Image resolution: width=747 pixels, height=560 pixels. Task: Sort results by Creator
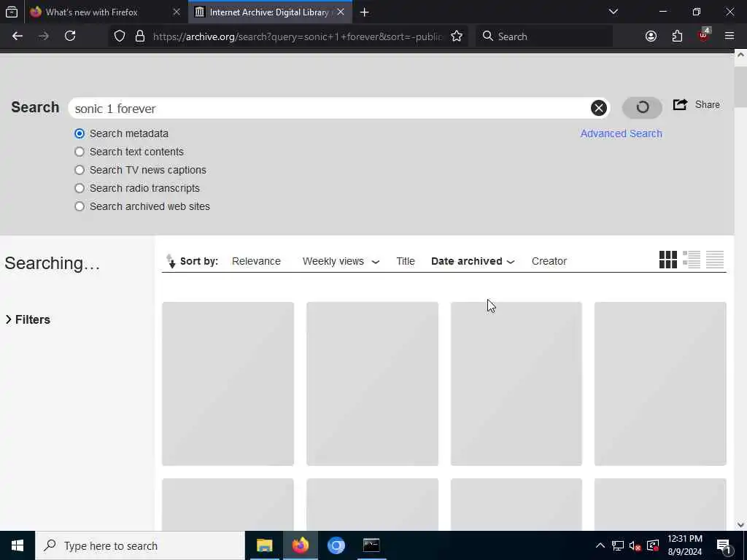coord(549,261)
